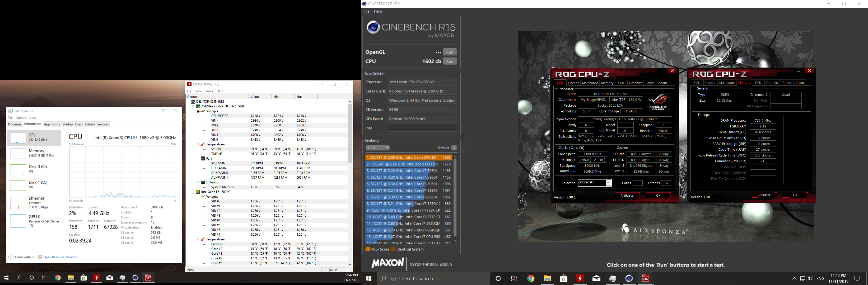Click the CPUID HWMonitor title bar icon
Viewport: 868px width, 285px height.
pos(189,84)
